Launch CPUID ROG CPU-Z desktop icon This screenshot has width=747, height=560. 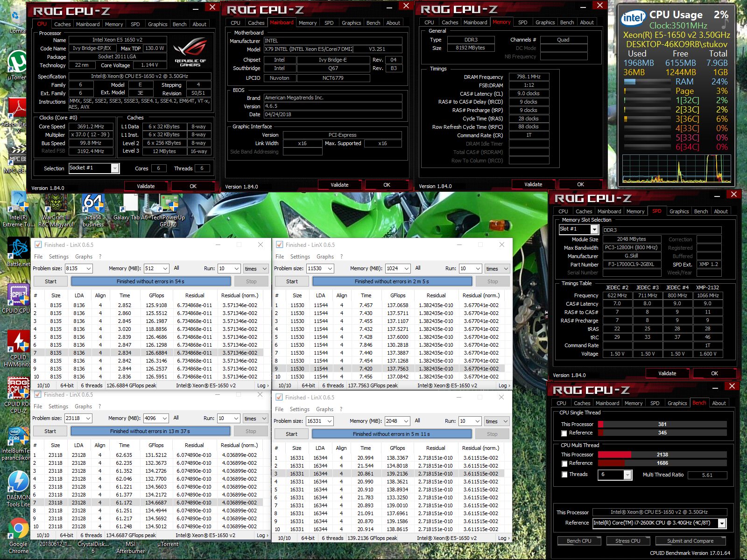(x=17, y=395)
